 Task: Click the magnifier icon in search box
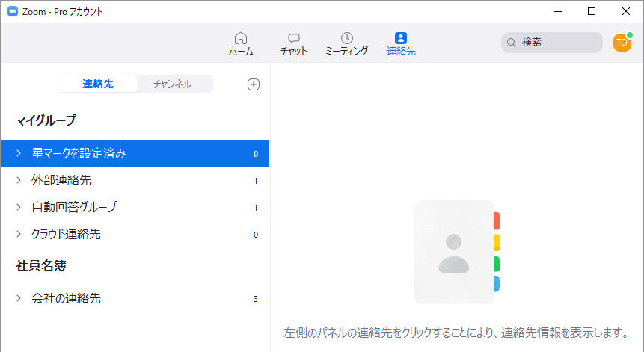[512, 43]
